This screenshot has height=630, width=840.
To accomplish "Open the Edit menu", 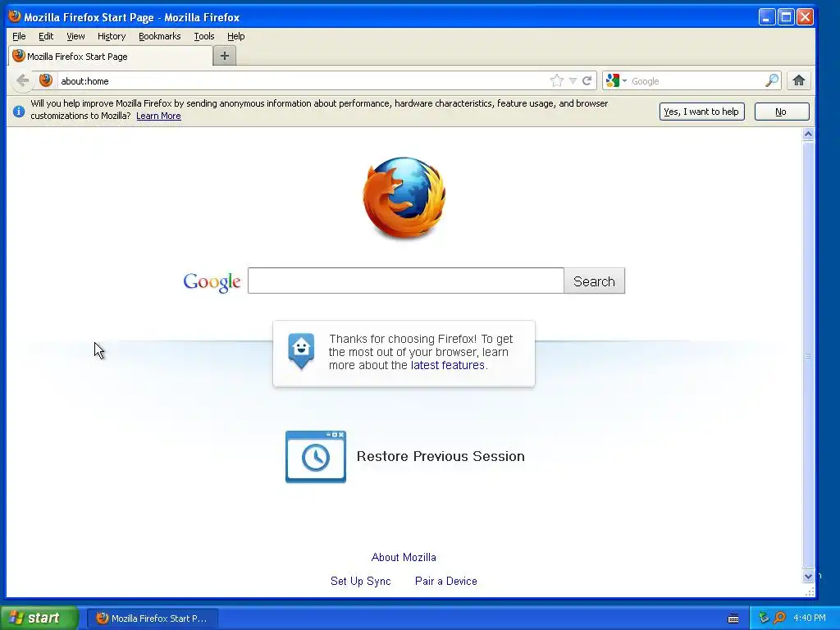I will coord(46,36).
